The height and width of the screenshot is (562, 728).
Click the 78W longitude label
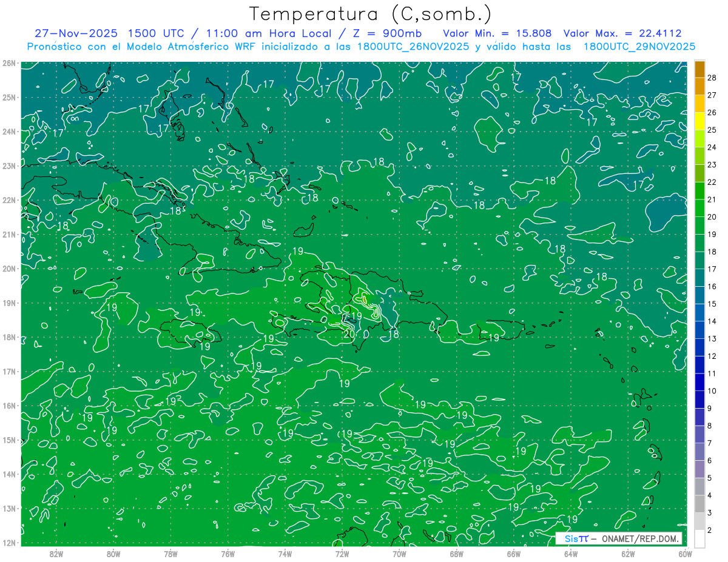[x=170, y=554]
